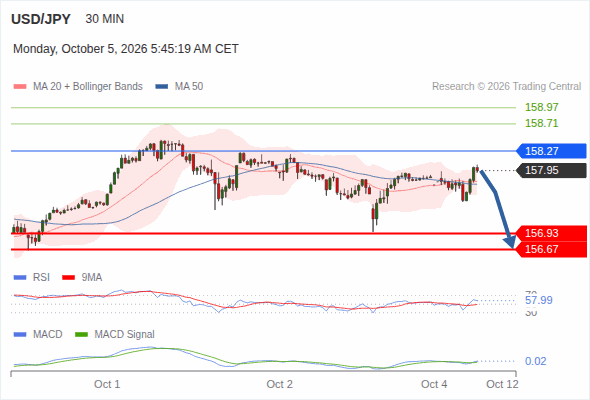Click the 158.71 resistance level label
The width and height of the screenshot is (590, 400).
541,123
